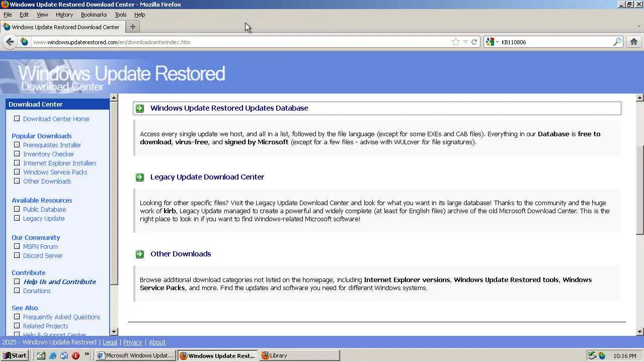Screen dimensions: 644x362
Task: Click the bullet icon next to Discord Server
Action: tap(17, 256)
